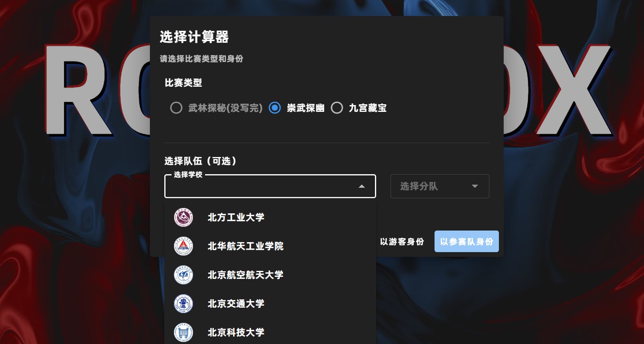Click the 北京科技大学 logo icon
644x344 pixels.
coord(183,332)
